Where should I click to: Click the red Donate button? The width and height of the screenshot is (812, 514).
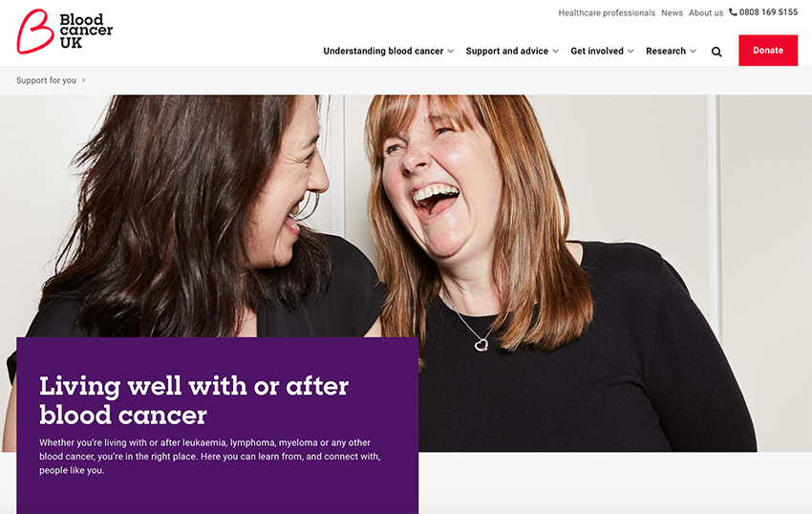point(768,51)
